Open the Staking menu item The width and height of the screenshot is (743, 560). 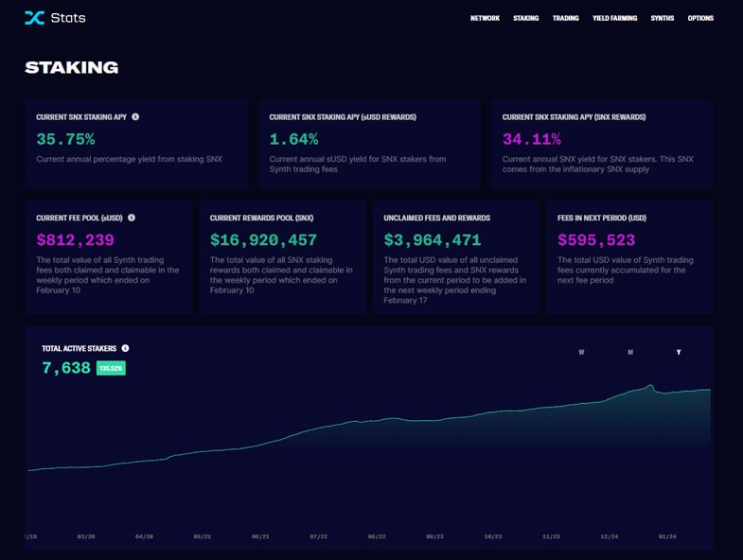[526, 18]
